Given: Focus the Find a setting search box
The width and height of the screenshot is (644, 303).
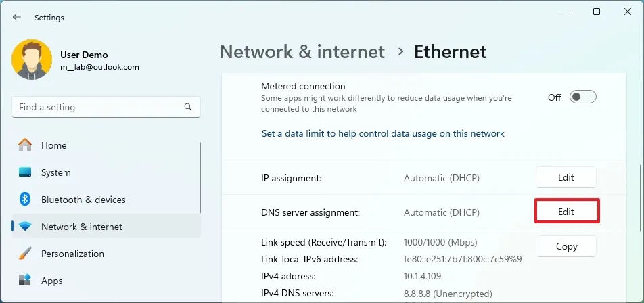Looking at the screenshot, I should pyautogui.click(x=98, y=107).
